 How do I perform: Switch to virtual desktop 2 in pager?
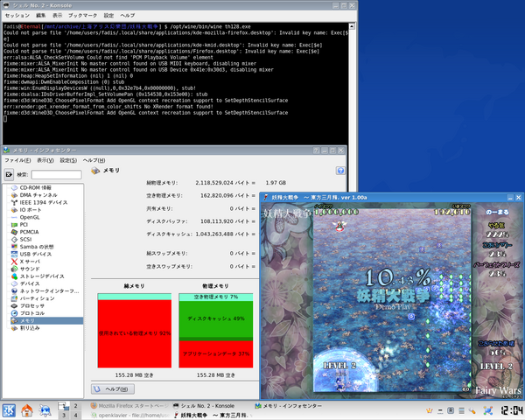[75, 406]
